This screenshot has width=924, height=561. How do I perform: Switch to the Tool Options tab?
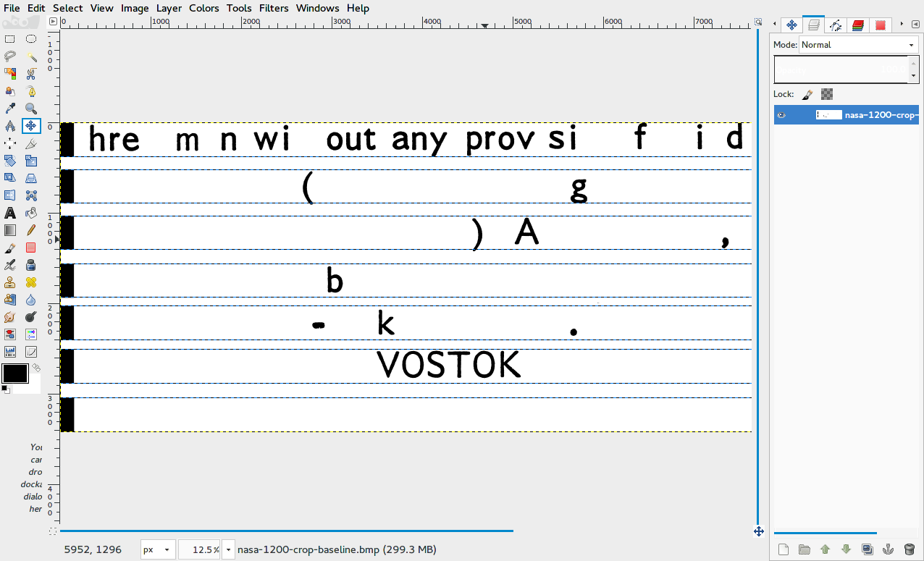pos(791,25)
